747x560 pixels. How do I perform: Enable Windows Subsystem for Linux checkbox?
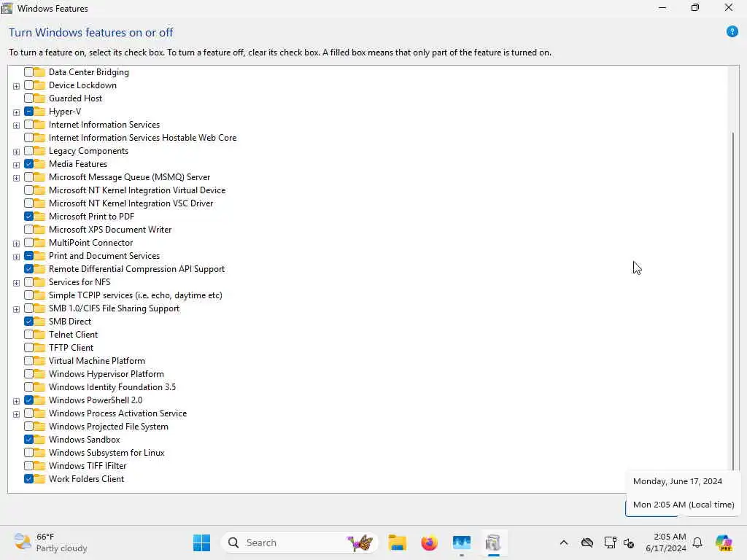pos(28,453)
